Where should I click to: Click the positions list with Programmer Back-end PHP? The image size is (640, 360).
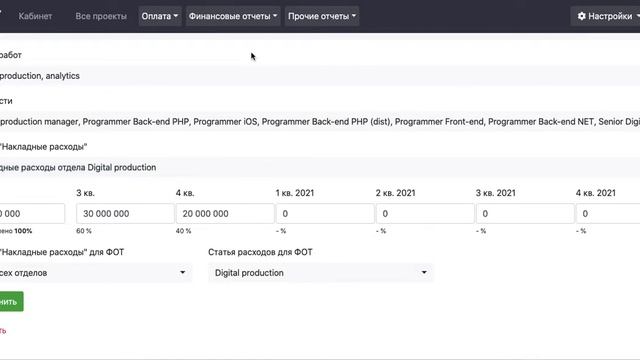[320, 122]
